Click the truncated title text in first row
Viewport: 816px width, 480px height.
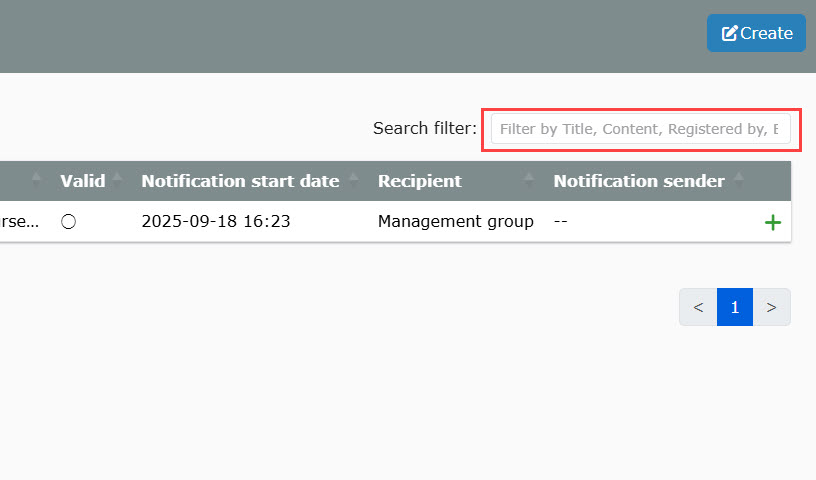19,221
